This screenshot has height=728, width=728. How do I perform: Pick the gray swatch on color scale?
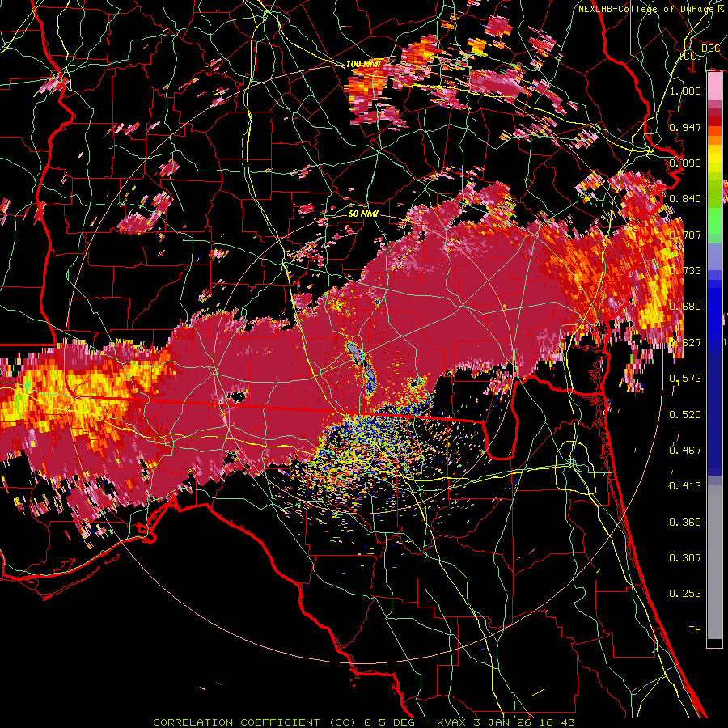(714, 562)
